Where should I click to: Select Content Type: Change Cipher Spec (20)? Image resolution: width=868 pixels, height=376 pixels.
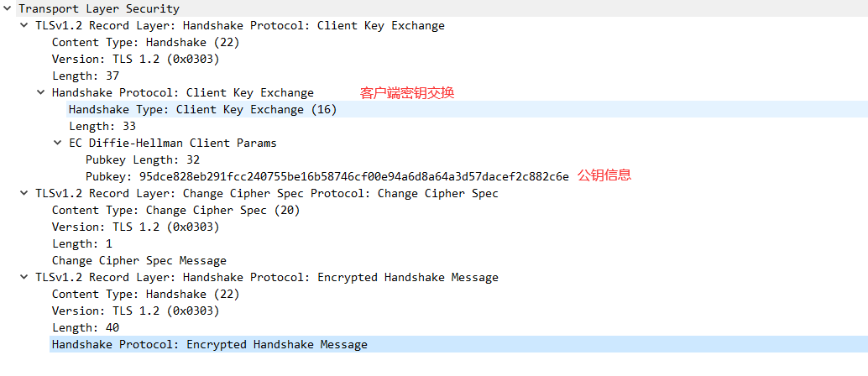coord(176,211)
